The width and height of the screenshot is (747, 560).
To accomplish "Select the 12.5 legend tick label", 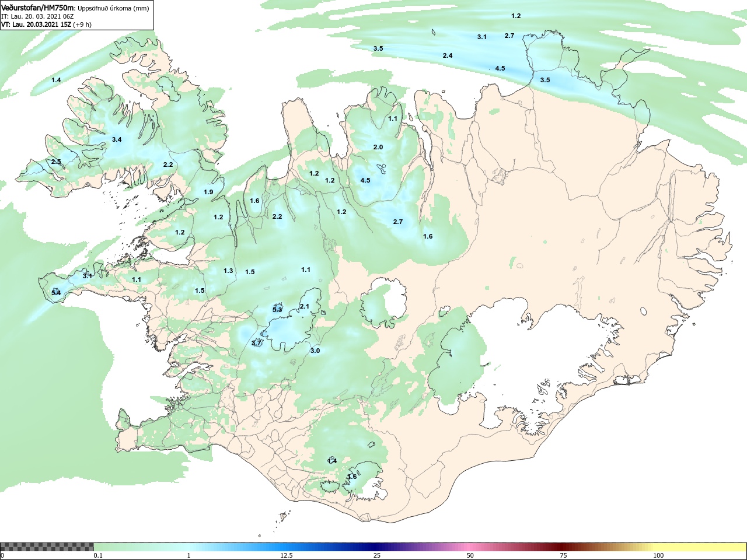I will (287, 555).
